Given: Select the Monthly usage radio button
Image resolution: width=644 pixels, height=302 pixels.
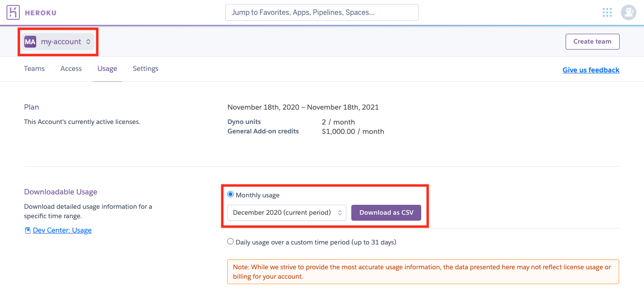Looking at the screenshot, I should [230, 194].
